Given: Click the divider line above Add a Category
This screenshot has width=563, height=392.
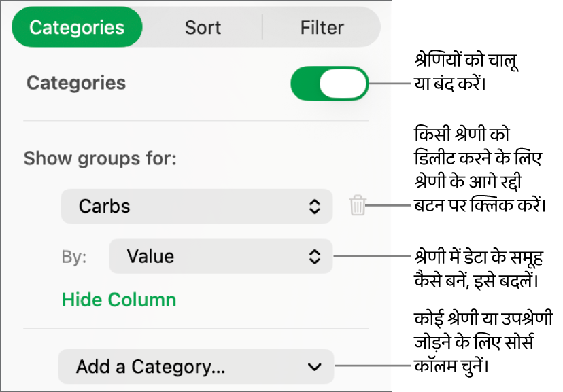Looking at the screenshot, I should point(196,329).
